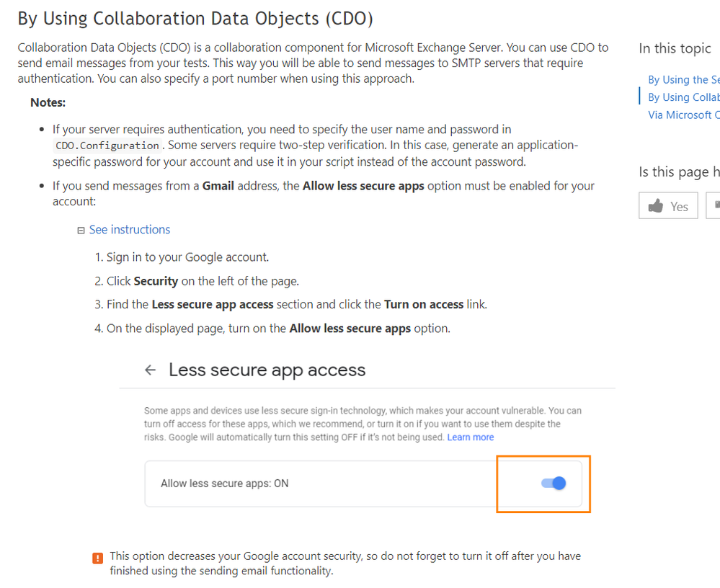Click the thumbs-up icon
720x588 pixels.
tap(656, 206)
